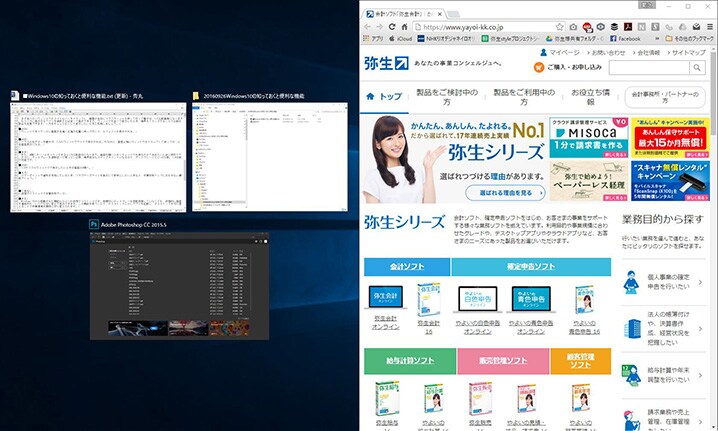Select 製品をご利用中の方 navigation tab

[524, 97]
